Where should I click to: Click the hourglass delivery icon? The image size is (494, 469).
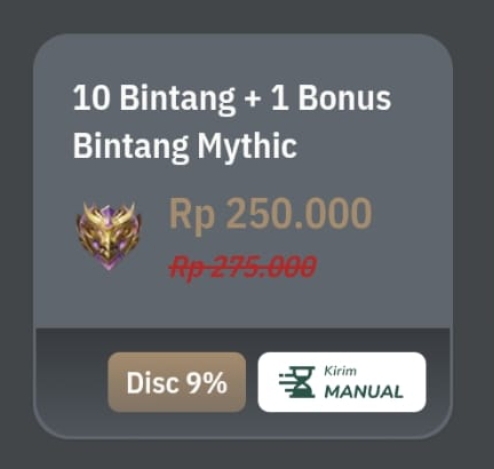coord(297,382)
